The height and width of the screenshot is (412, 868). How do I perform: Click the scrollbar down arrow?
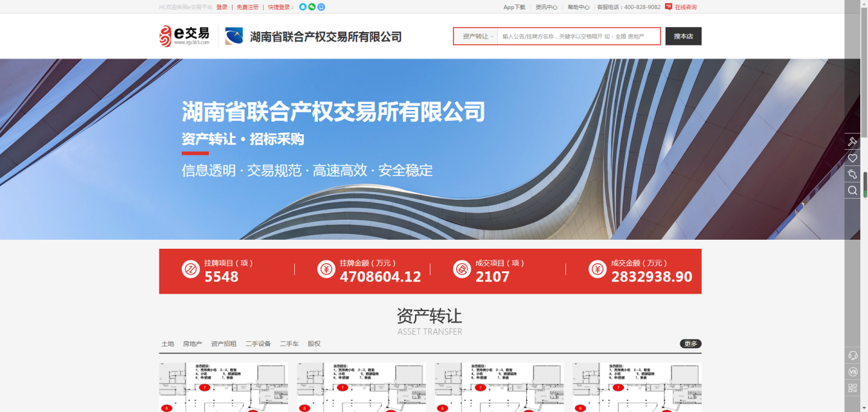tap(865, 408)
